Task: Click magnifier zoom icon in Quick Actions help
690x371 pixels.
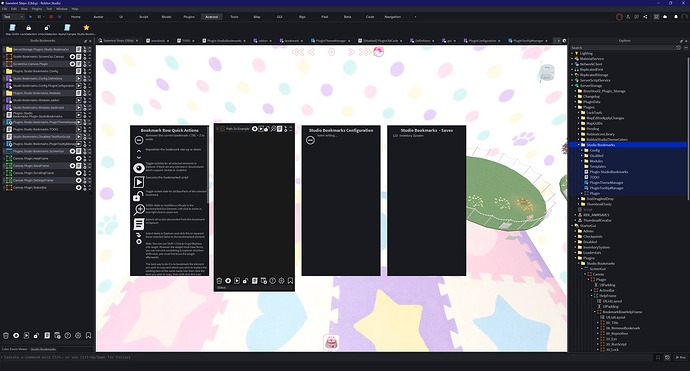Action: pos(139,209)
